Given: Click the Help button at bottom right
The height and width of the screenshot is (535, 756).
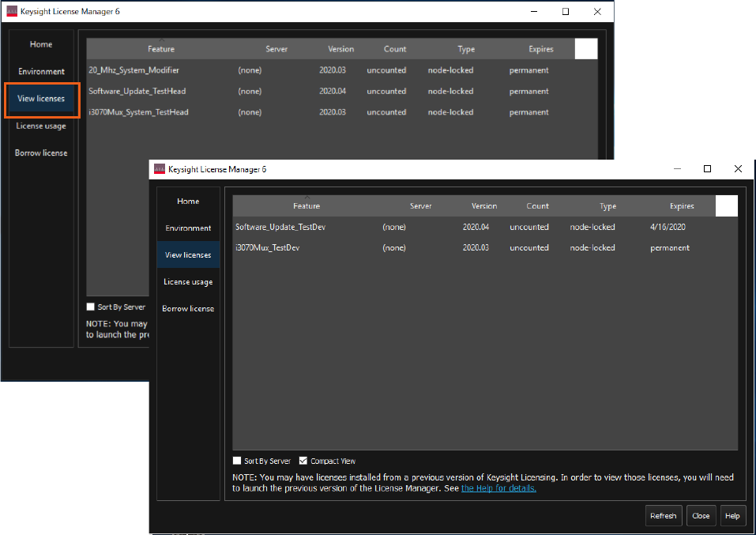Looking at the screenshot, I should [732, 516].
